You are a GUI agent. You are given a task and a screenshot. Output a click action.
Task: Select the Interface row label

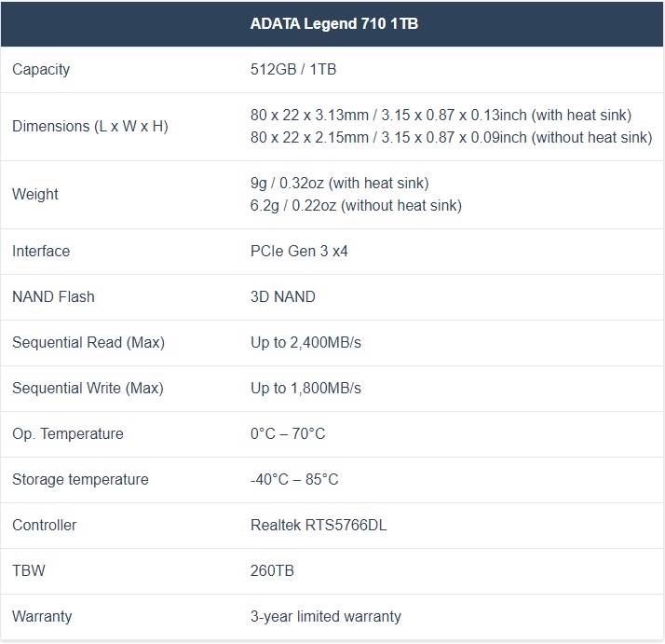(41, 251)
